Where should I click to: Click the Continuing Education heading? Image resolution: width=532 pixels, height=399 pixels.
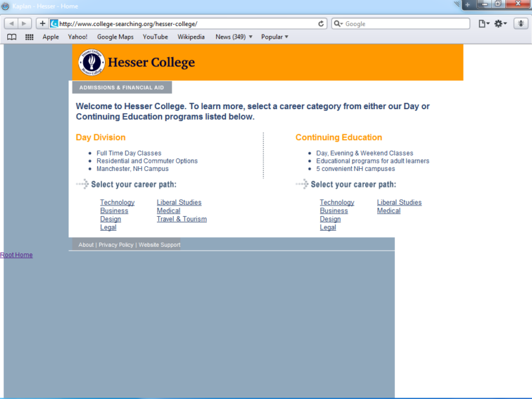coord(338,138)
